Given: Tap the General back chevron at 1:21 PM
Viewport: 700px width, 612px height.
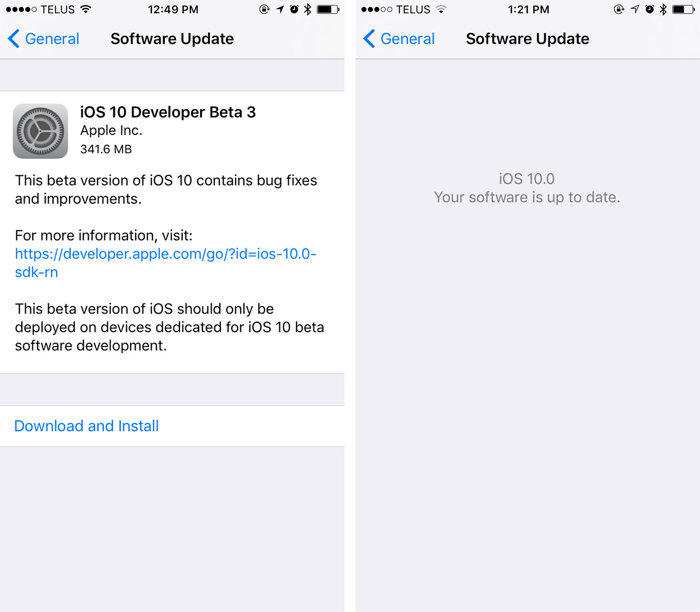Looking at the screenshot, I should pos(370,39).
